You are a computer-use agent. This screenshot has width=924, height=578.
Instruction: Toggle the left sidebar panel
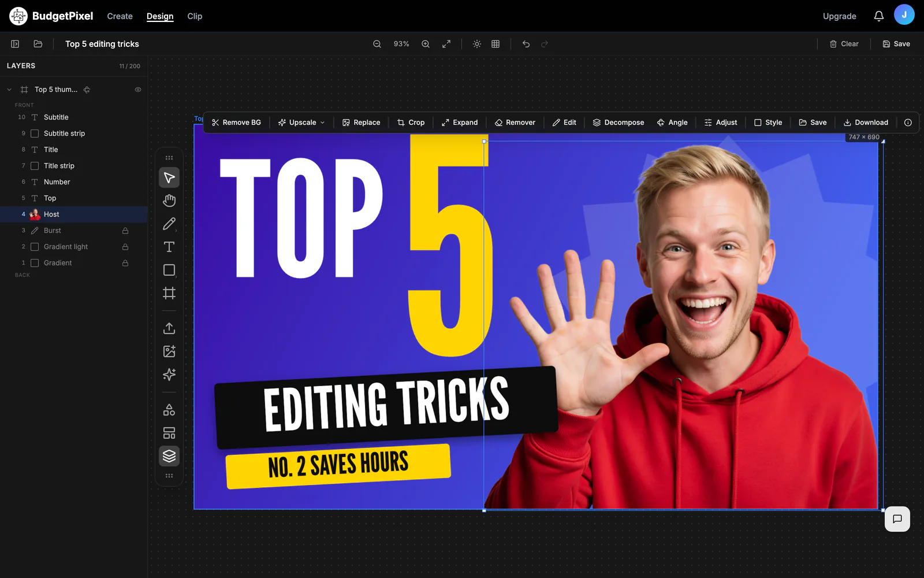[x=15, y=44]
